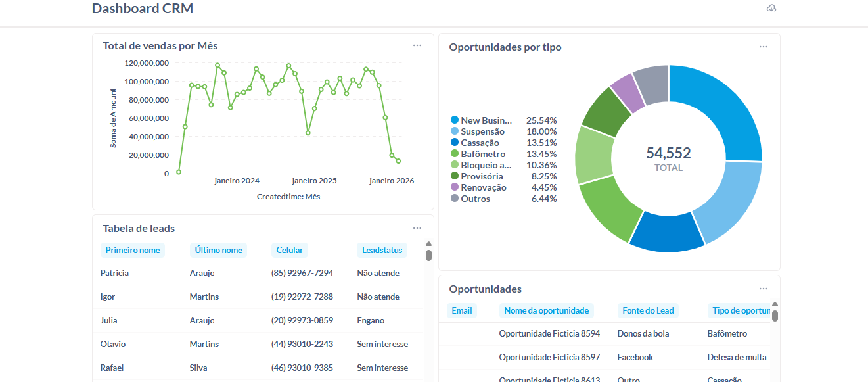This screenshot has width=868, height=382.
Task: Click the cloud download icon
Action: pos(771,9)
